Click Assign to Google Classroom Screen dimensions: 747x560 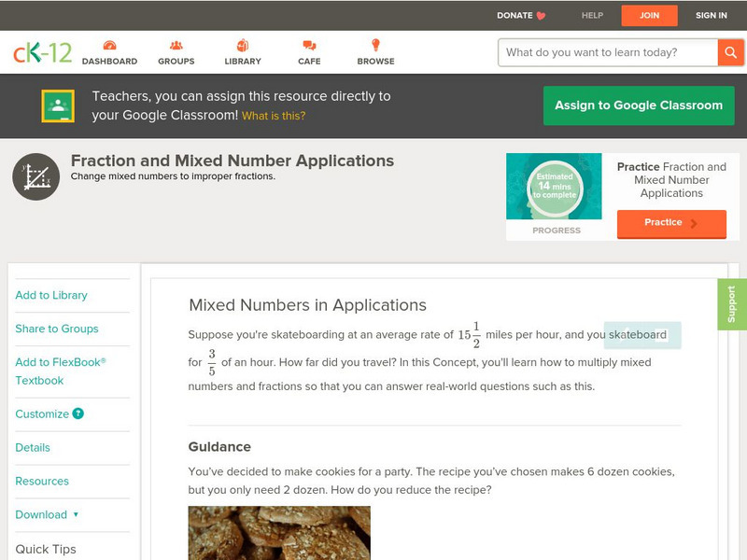pyautogui.click(x=639, y=105)
